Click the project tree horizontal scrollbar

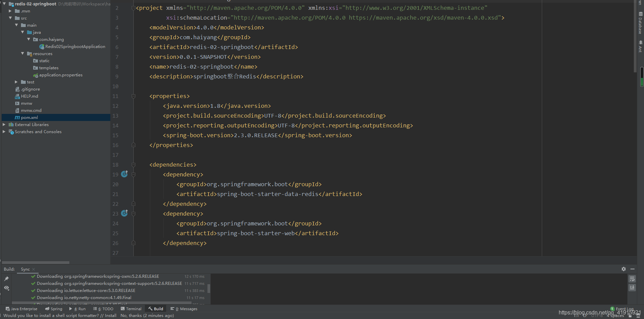coord(36,263)
